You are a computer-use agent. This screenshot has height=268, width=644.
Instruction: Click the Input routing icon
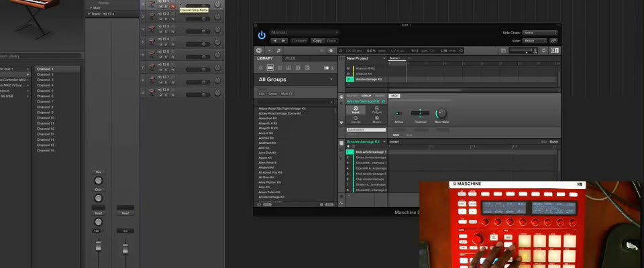pyautogui.click(x=356, y=110)
